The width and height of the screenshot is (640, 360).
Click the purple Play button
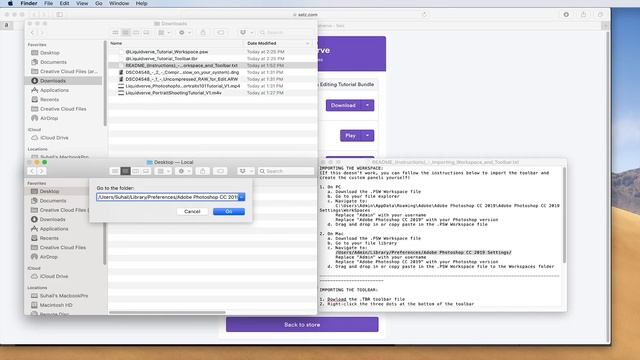click(x=351, y=136)
